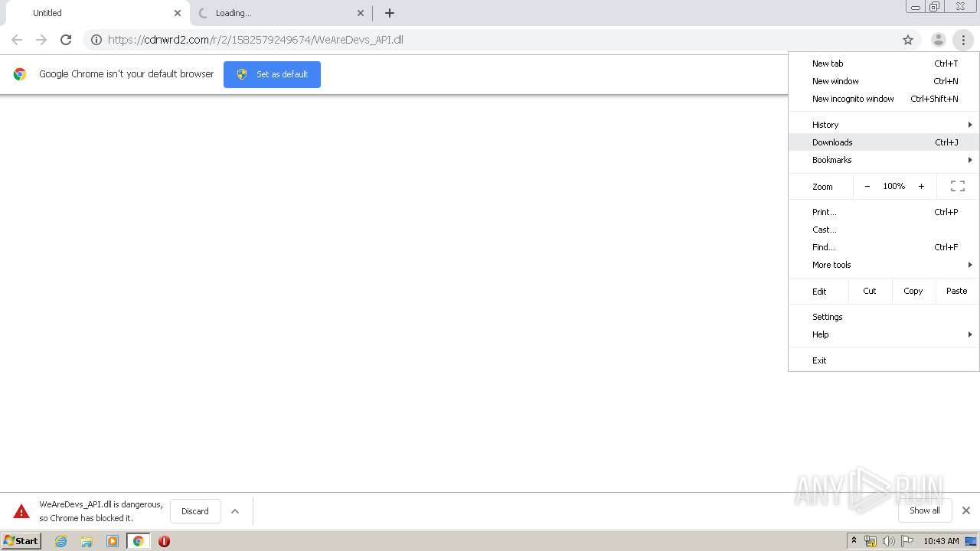Choose Cast from the menu
The height and width of the screenshot is (551, 980).
(884, 230)
